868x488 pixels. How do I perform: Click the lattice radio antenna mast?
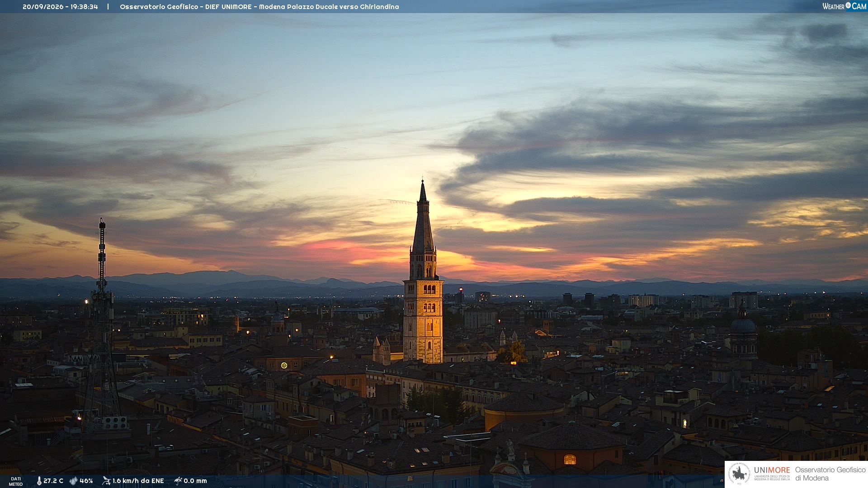click(x=102, y=325)
